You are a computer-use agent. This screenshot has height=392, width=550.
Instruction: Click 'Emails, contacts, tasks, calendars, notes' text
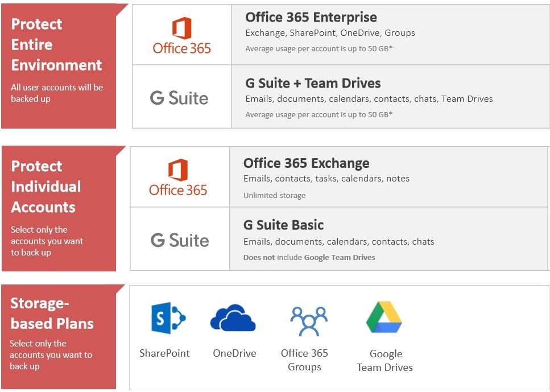326,179
